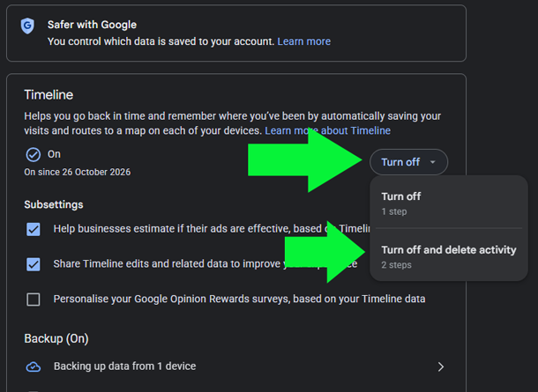
Task: Click the 2 steps subtitle text
Action: coord(396,265)
